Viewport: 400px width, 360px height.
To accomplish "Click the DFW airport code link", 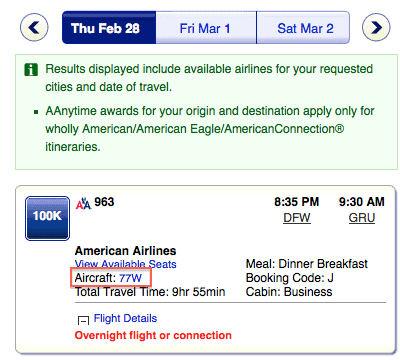I will click(x=297, y=218).
